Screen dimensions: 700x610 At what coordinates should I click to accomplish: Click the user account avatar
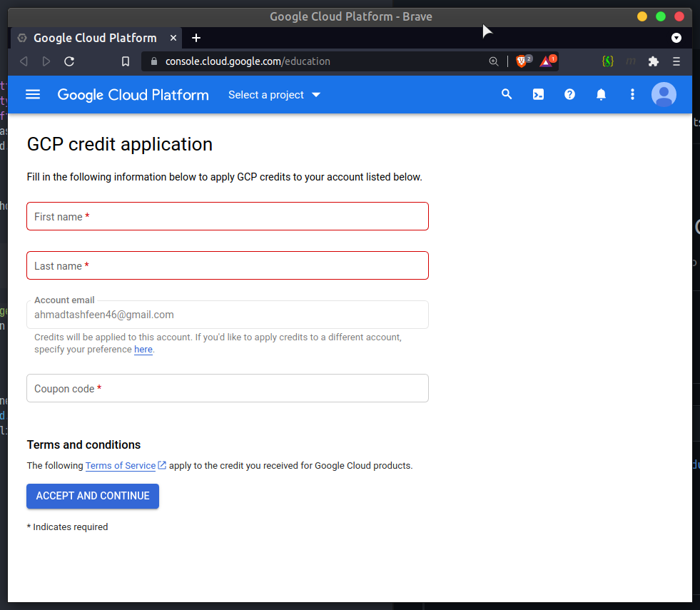(x=664, y=94)
